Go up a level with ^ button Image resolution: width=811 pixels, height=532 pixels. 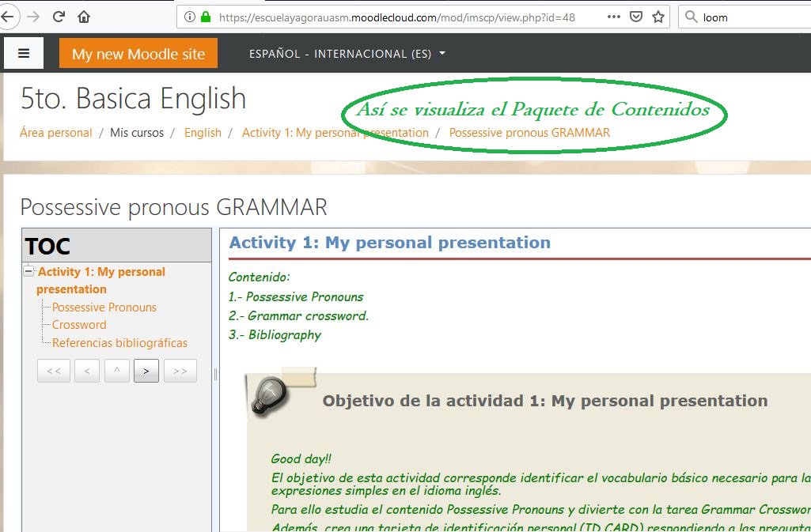(117, 371)
